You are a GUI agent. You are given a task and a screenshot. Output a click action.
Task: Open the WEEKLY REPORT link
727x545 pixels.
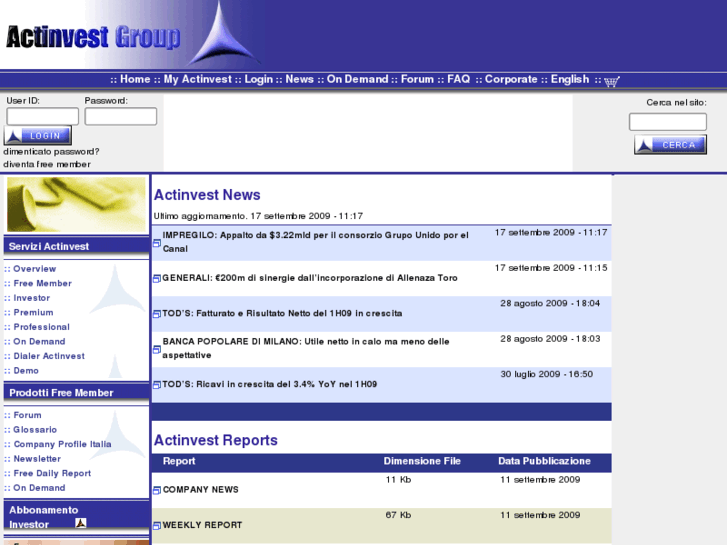click(x=202, y=525)
